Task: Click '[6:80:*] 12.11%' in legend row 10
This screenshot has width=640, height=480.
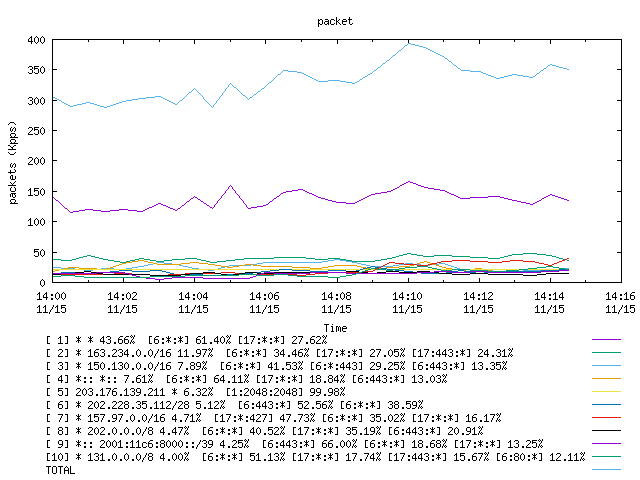Action: [540, 457]
